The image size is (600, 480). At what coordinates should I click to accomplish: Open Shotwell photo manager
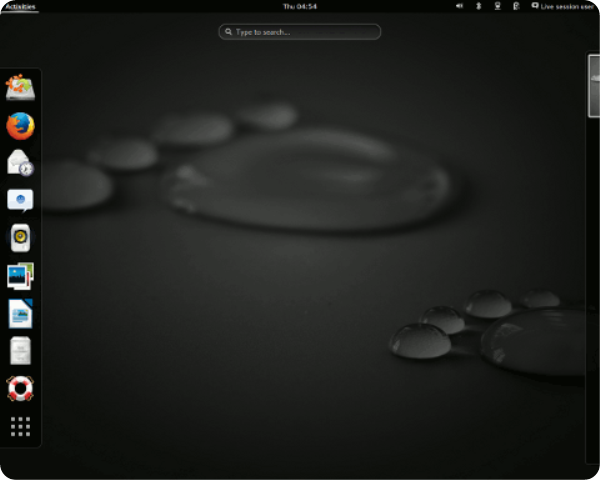pos(20,276)
